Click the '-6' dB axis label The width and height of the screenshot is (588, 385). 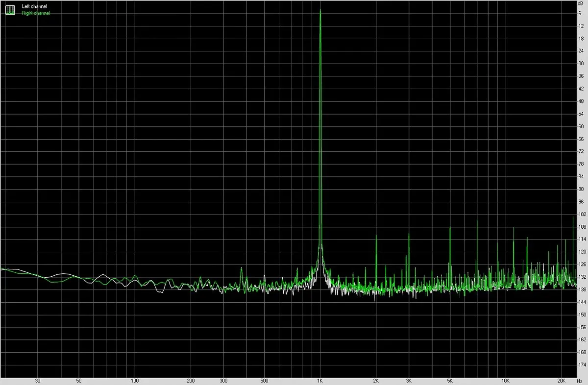click(x=580, y=13)
